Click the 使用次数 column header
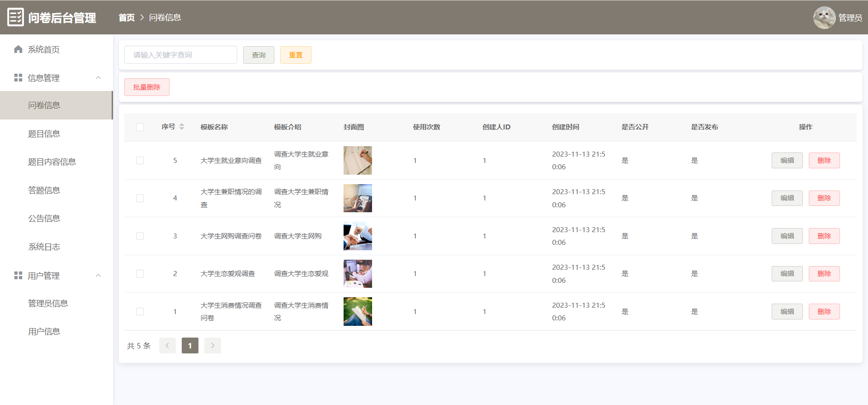 tap(427, 127)
